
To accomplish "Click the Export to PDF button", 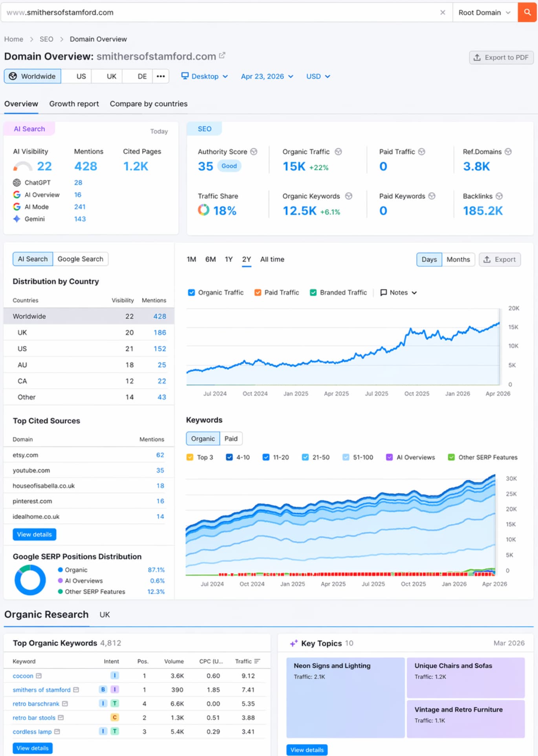I will [x=501, y=57].
